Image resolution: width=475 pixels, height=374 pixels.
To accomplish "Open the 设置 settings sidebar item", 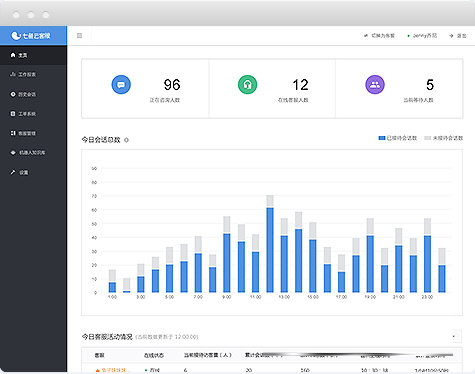I will pos(33,172).
